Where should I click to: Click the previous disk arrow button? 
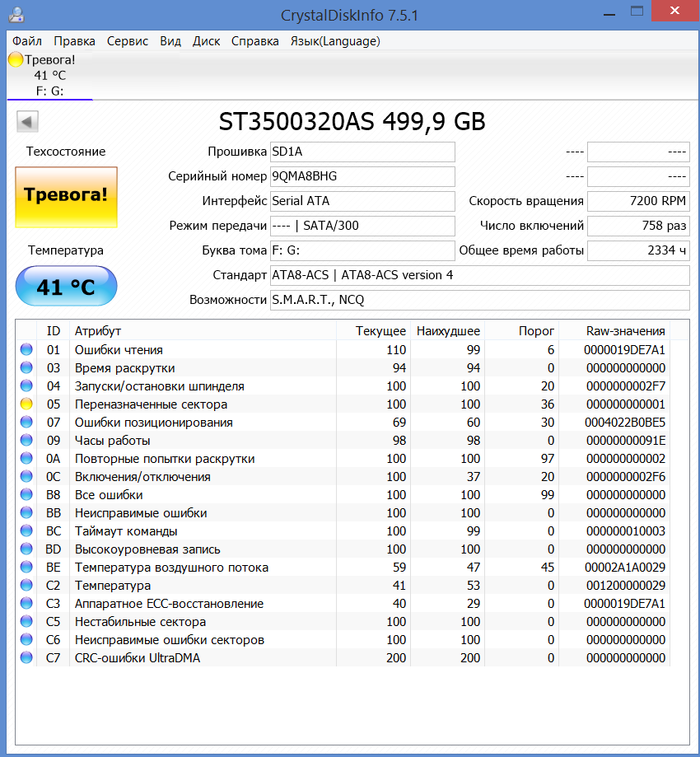(x=27, y=122)
